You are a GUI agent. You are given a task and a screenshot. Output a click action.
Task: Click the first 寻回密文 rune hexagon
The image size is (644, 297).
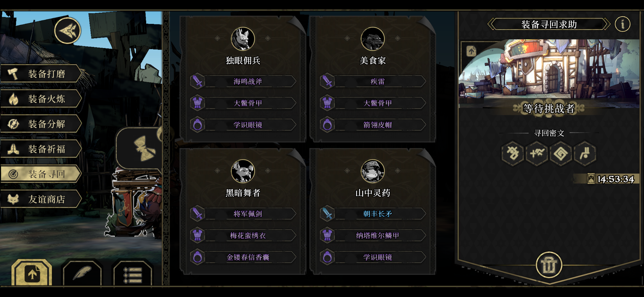tap(512, 153)
